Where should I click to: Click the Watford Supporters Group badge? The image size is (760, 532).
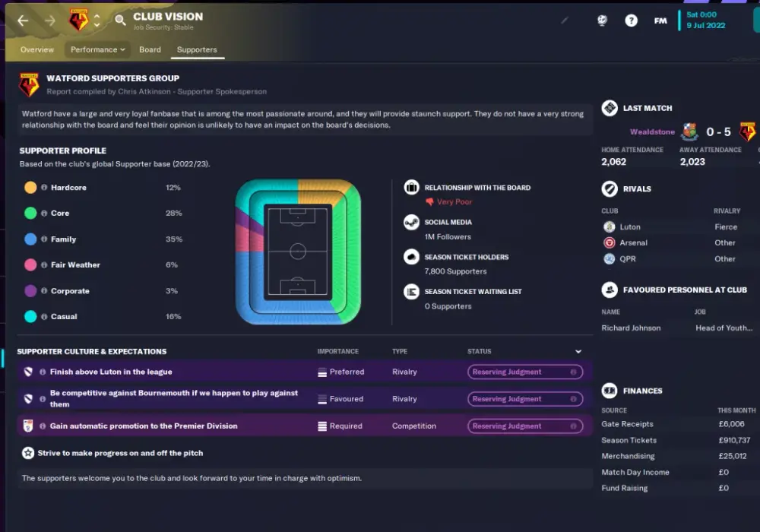tap(29, 85)
